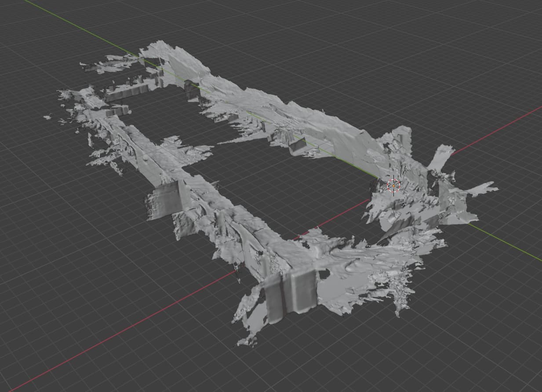542x392 pixels.
Task: Click the small detached fragment at far left
Action: point(47,117)
